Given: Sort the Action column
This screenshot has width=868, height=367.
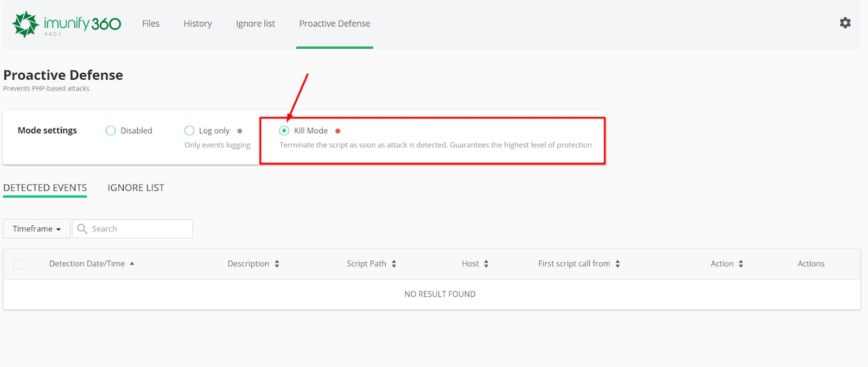Looking at the screenshot, I should [741, 264].
